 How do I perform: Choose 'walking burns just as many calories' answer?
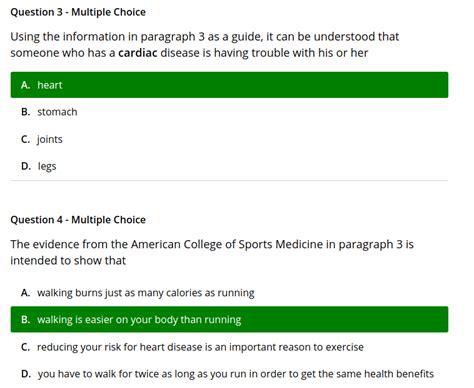pos(229,293)
